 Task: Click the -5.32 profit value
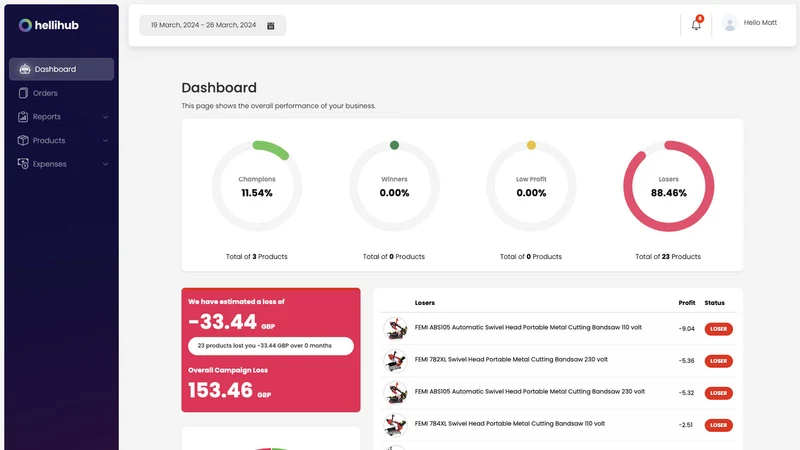pos(686,393)
